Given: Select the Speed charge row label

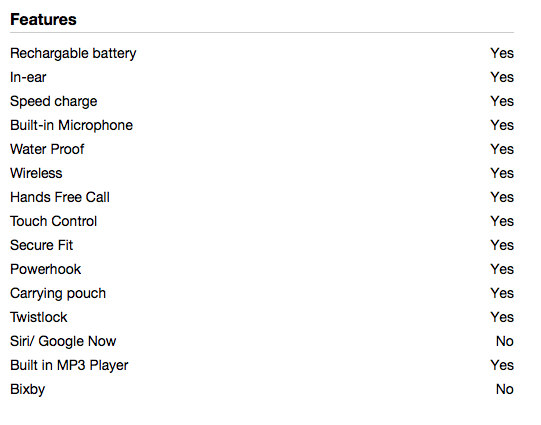Looking at the screenshot, I should [53, 102].
